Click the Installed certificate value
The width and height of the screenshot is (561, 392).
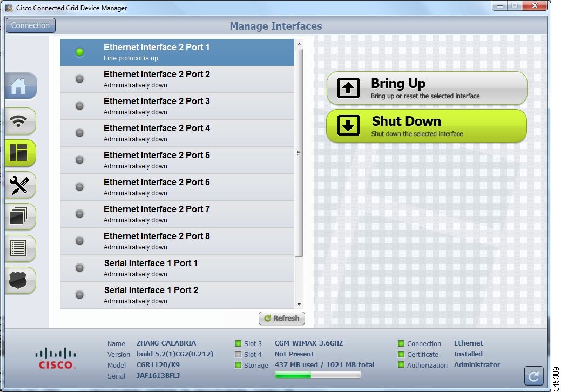pyautogui.click(x=468, y=354)
